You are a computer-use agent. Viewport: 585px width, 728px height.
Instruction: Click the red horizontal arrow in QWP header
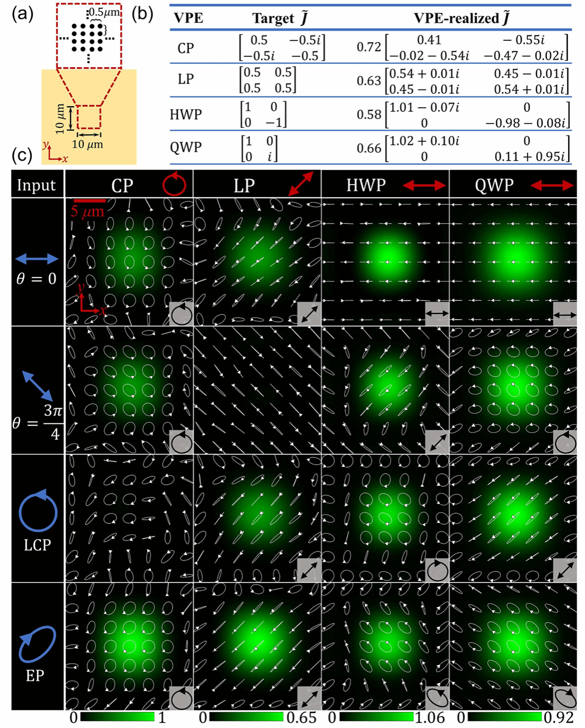[x=552, y=185]
